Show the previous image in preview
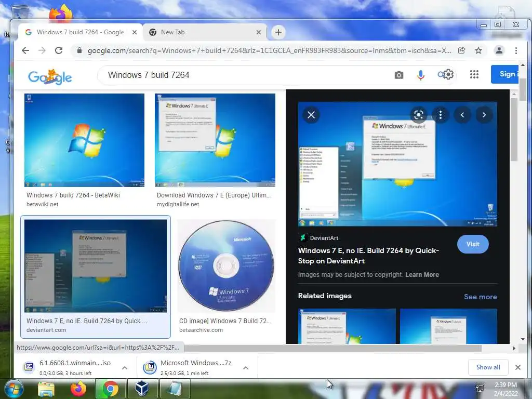 pos(462,115)
